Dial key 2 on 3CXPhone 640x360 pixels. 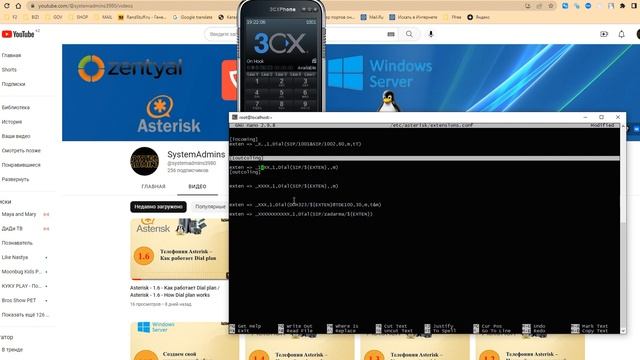pos(281,82)
